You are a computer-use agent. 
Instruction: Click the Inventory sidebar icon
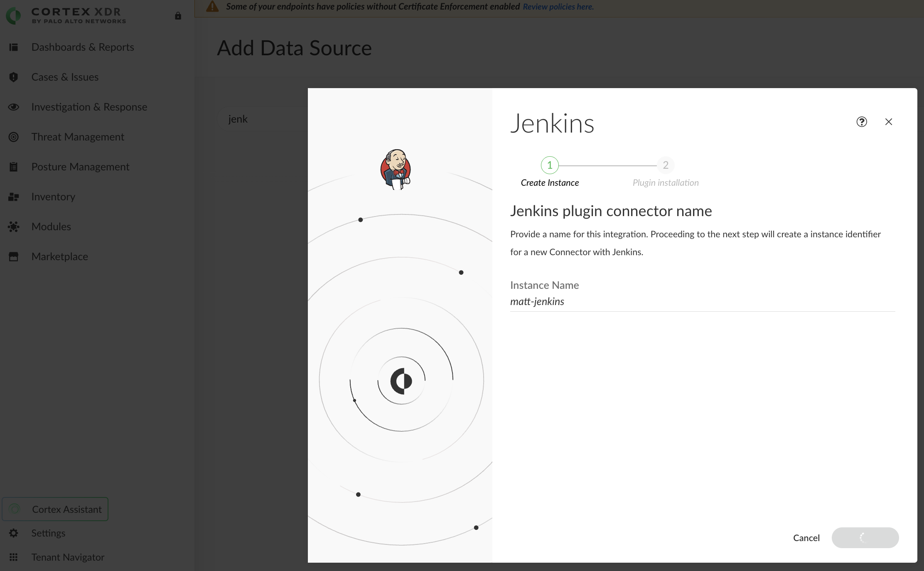pyautogui.click(x=14, y=197)
